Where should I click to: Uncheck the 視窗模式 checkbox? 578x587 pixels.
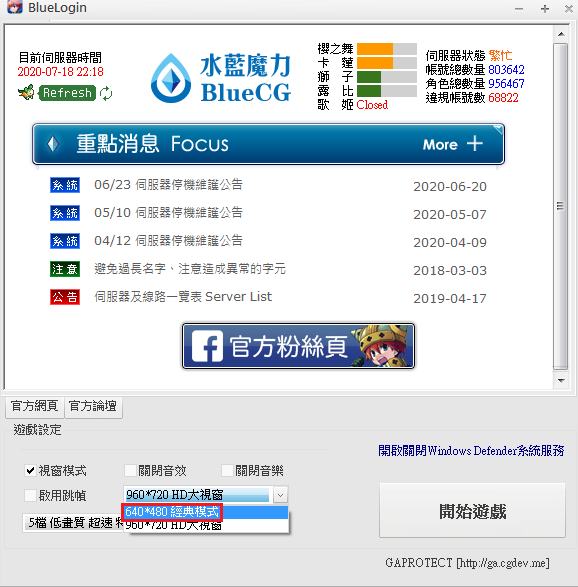30,470
